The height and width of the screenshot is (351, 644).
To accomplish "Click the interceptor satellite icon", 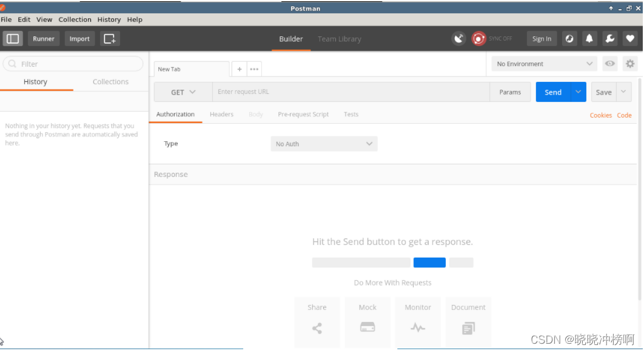I will coord(458,39).
